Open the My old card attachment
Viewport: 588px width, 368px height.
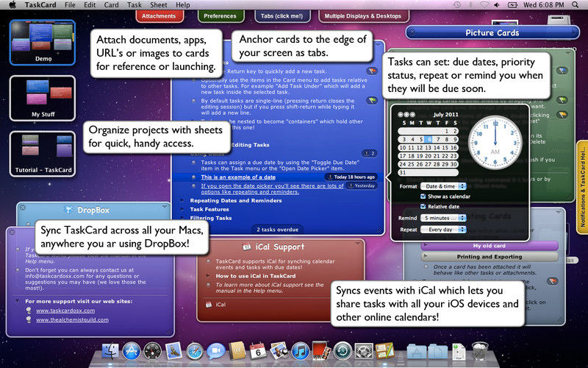490,246
